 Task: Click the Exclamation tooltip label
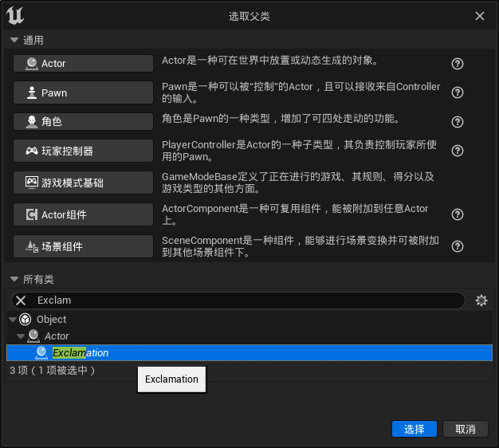[171, 379]
